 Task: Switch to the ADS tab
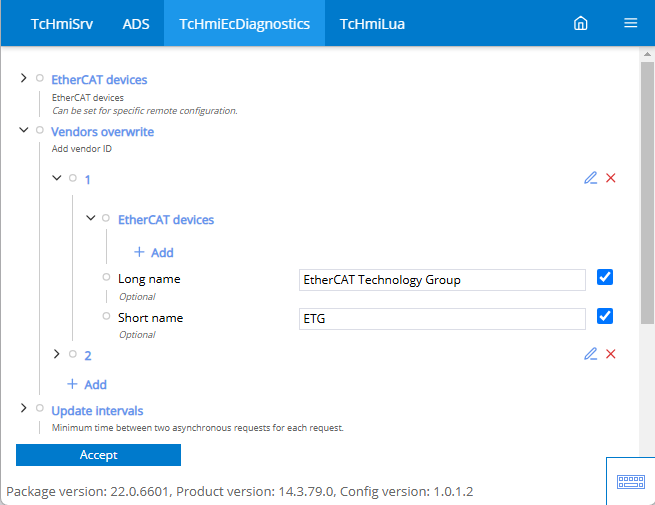(x=136, y=24)
